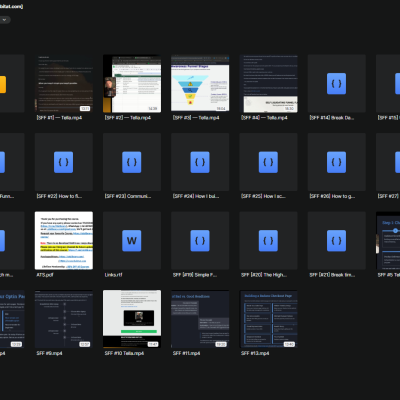Screen dimensions: 400x400
Task: Select the SFF [#21] Break file icon
Action: point(336,241)
